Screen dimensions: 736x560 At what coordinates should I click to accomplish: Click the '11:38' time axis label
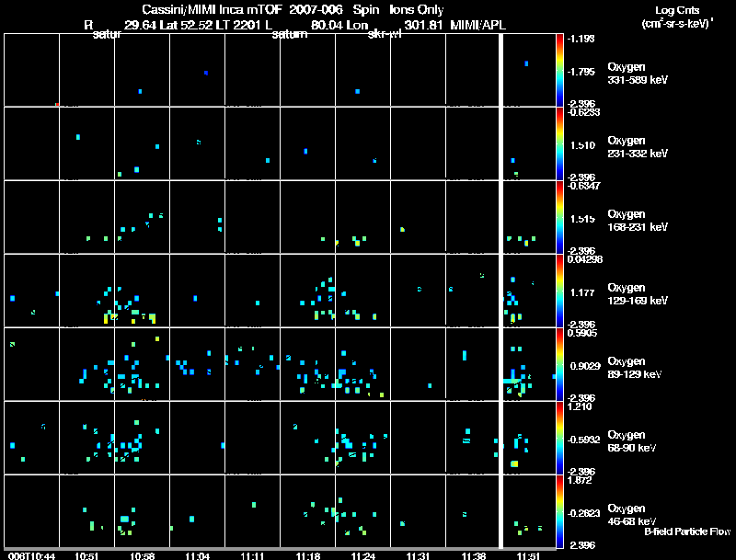point(474,556)
